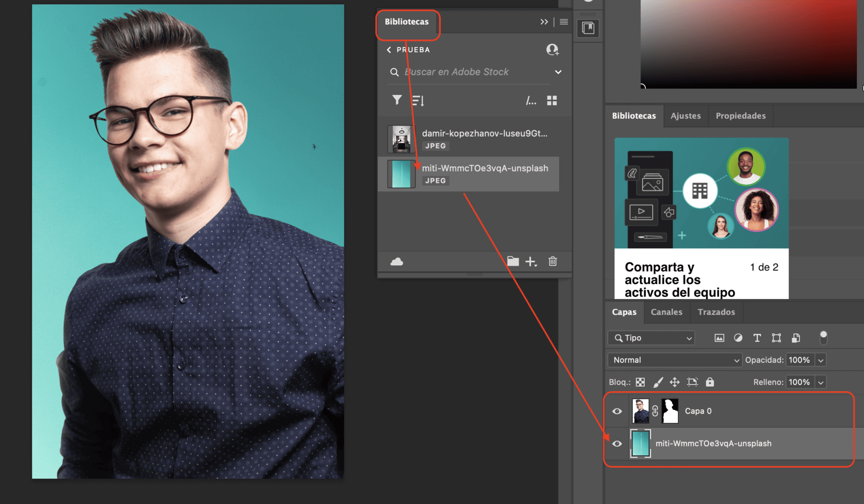Click the miti-WmmcTOe3vqA-unsplash layer name
The height and width of the screenshot is (504, 864).
(713, 443)
